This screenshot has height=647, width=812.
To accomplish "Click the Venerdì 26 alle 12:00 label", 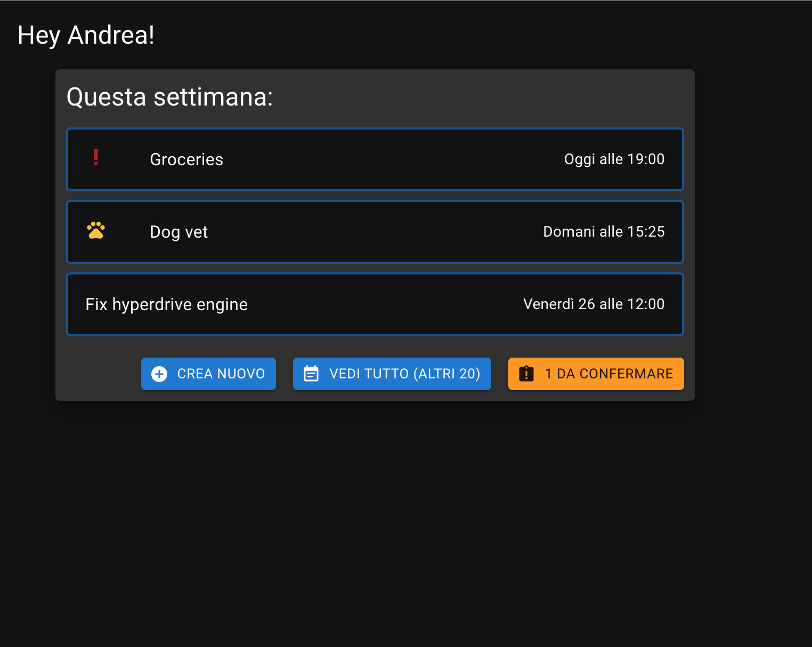I will point(594,304).
